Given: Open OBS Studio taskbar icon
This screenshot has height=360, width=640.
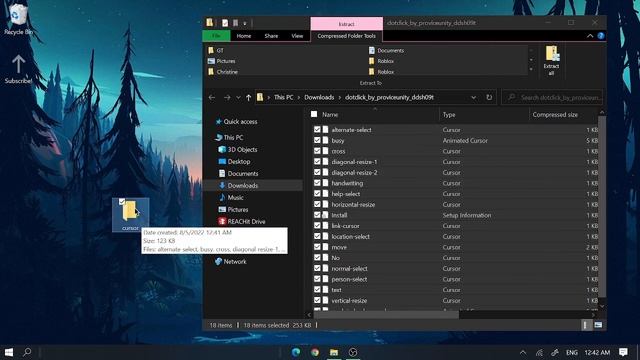Looking at the screenshot, I should pos(353,352).
